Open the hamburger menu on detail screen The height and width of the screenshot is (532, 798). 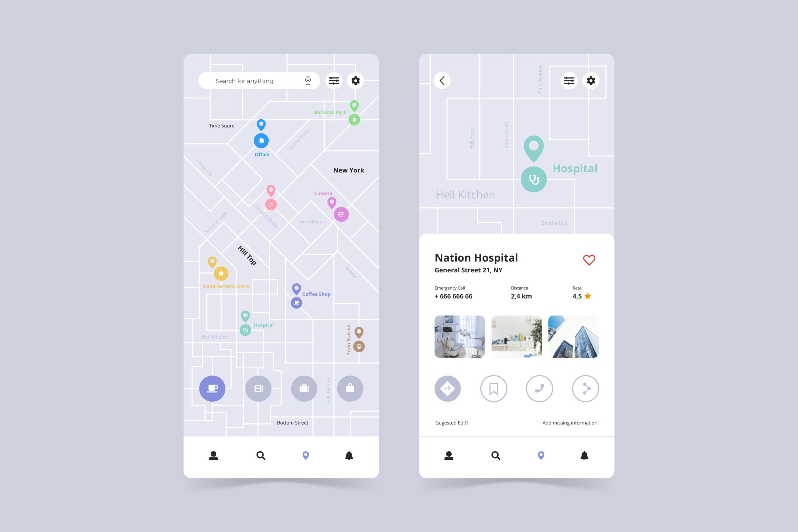[x=568, y=81]
